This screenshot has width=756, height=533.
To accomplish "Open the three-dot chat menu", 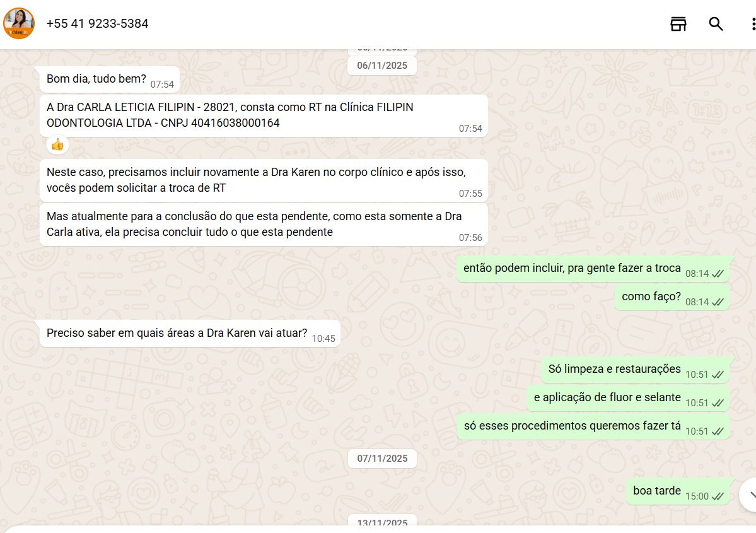I will (753, 23).
